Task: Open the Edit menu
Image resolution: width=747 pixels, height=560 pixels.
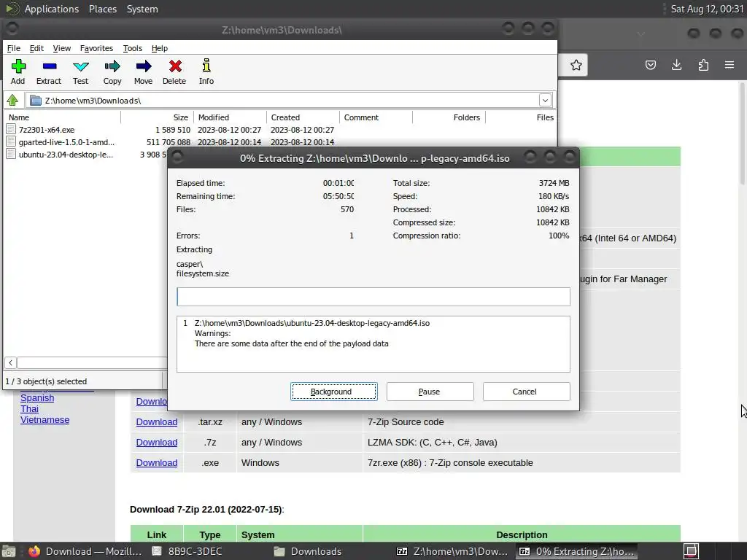Action: (x=36, y=48)
